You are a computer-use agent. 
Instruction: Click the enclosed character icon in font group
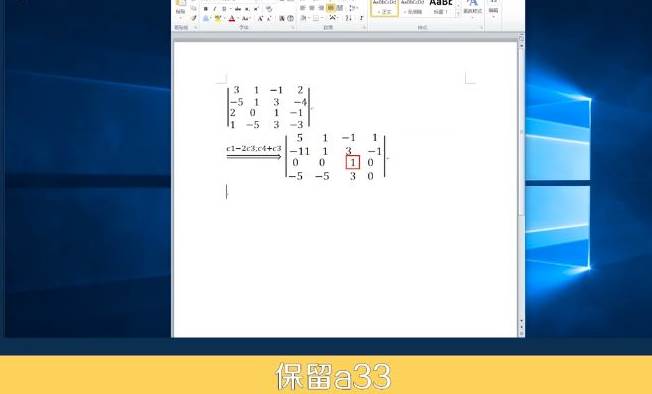(291, 18)
